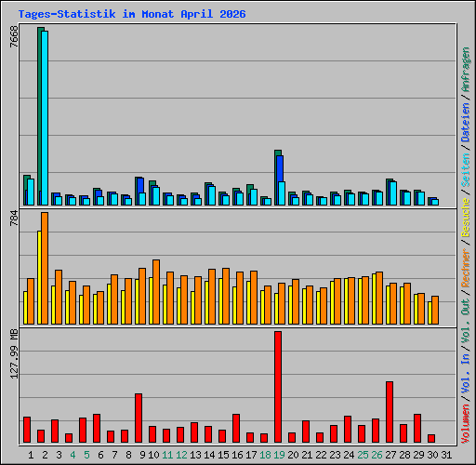The image size is (476, 465).
Task: Click the 'Dateien' legend label
Action: 466,123
